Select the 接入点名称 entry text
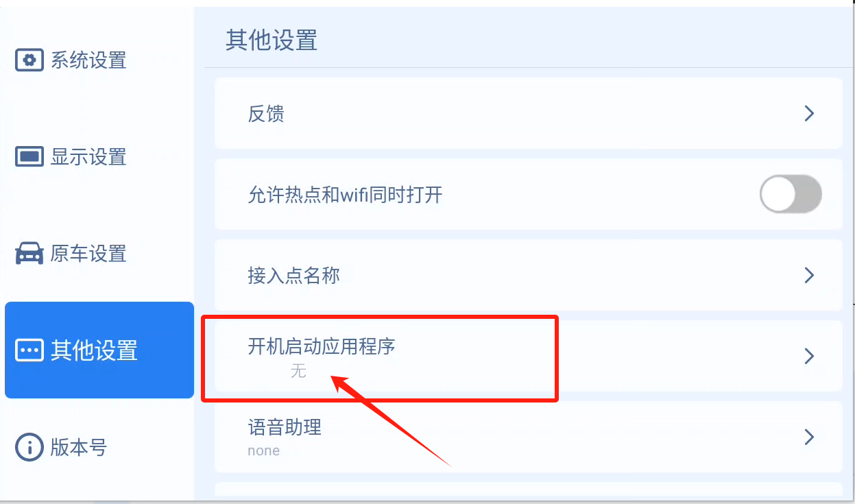This screenshot has width=855, height=504. coord(293,276)
